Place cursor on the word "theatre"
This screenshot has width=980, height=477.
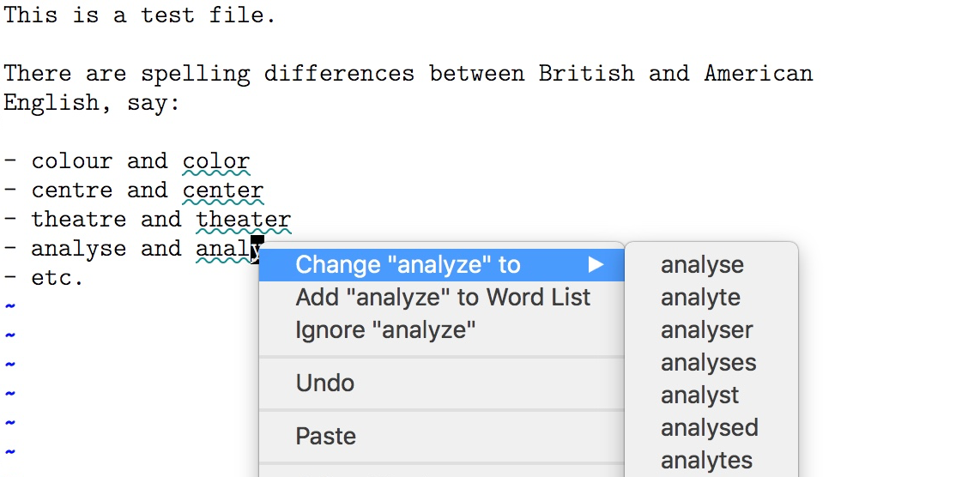coord(79,220)
